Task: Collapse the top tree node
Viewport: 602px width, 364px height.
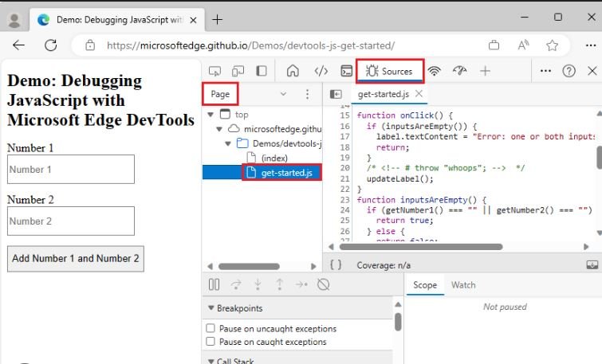Action: [211, 115]
